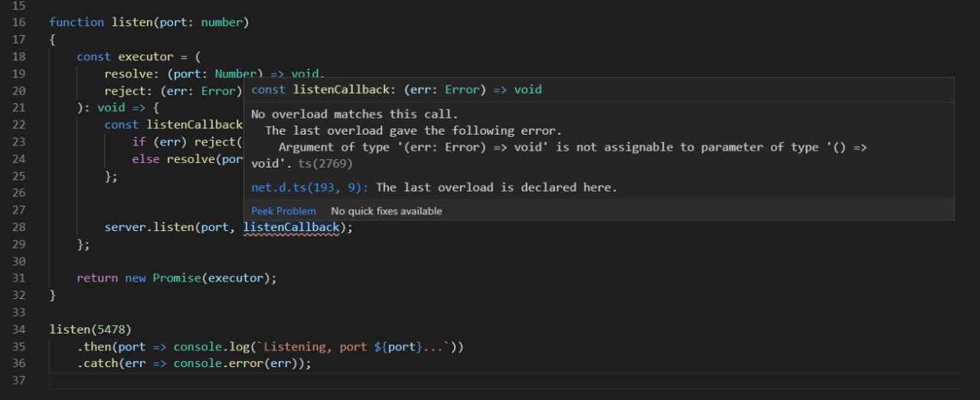Image resolution: width=980 pixels, height=400 pixels.
Task: Click the 'return' keyword on line 31
Action: coord(97,278)
